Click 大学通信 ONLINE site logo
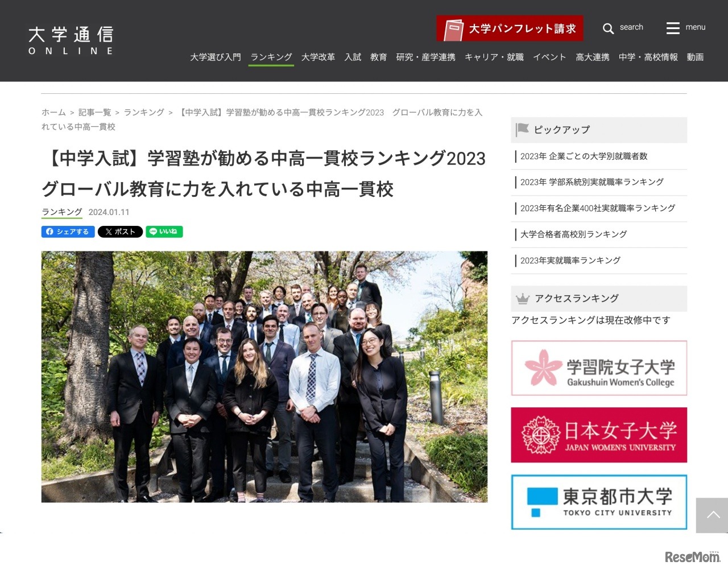Image resolution: width=728 pixels, height=570 pixels. (x=71, y=40)
